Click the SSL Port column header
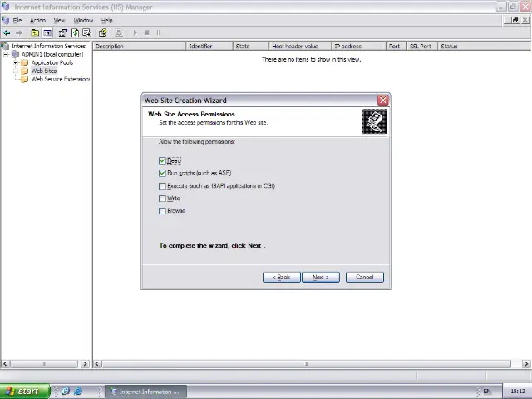This screenshot has width=532, height=399. (422, 47)
